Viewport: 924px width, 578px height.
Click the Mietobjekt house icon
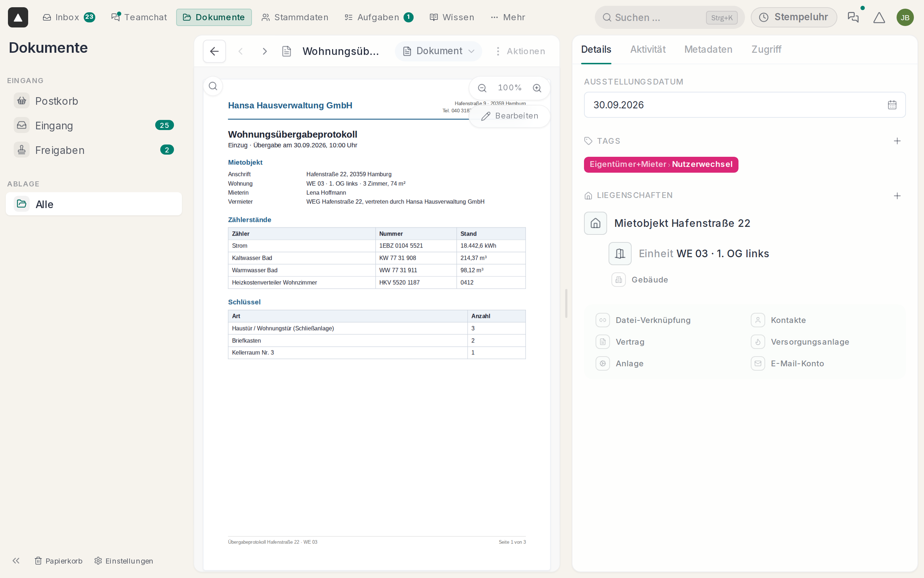pyautogui.click(x=595, y=223)
